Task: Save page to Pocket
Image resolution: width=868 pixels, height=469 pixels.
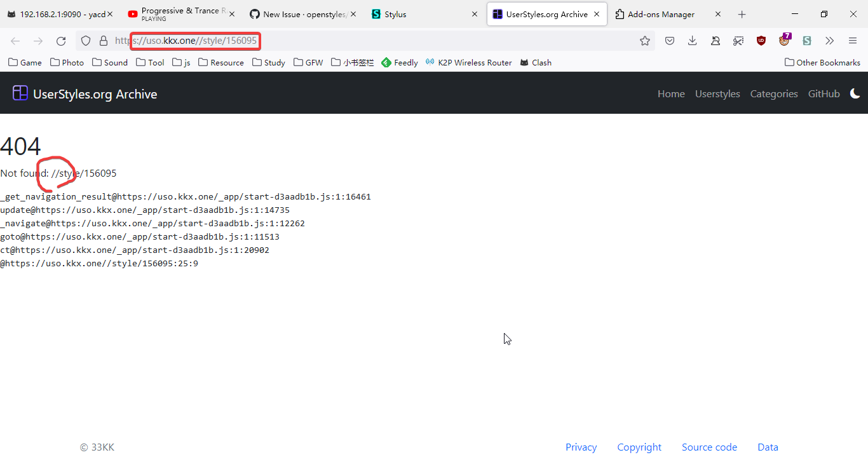Action: tap(669, 40)
